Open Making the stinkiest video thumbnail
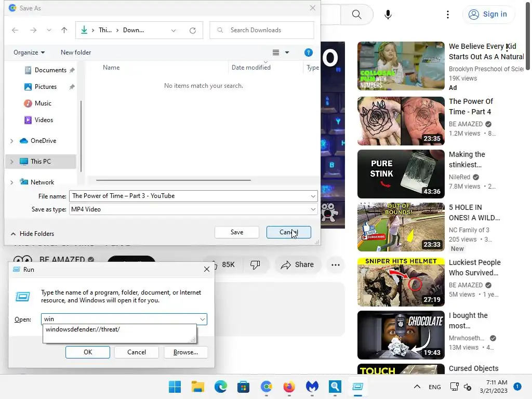Viewport: 532px width, 399px height. 401,174
